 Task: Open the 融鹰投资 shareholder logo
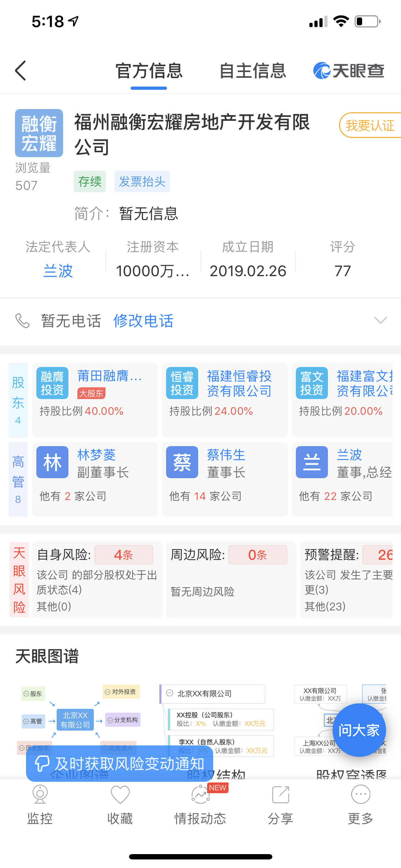pos(52,383)
